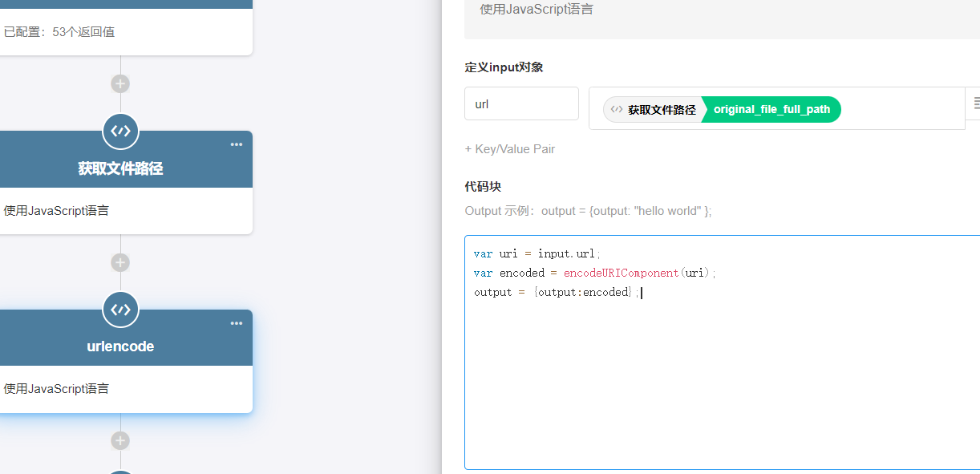980x474 pixels.
Task: Open the three-dot menu on urlencode node
Action: (236, 323)
